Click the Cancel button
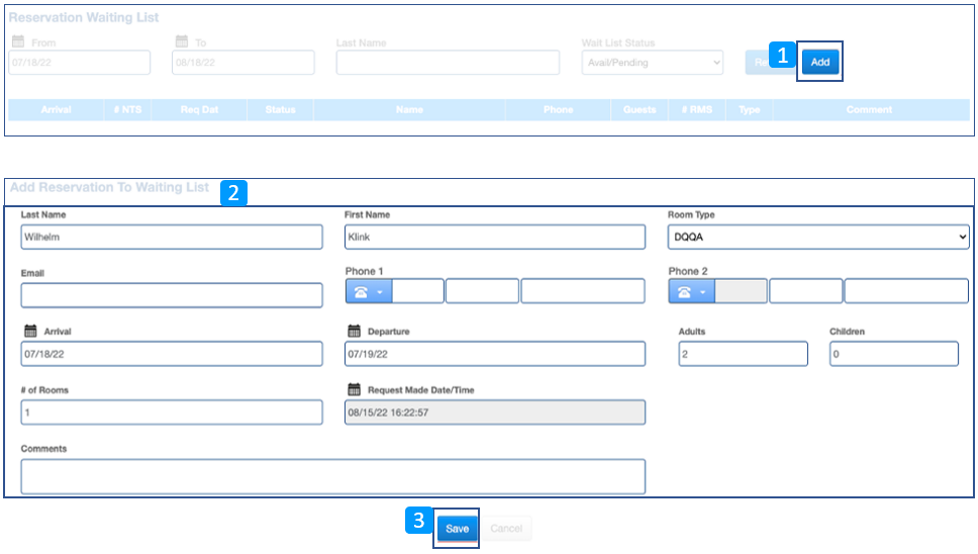The image size is (978, 554). [x=506, y=528]
